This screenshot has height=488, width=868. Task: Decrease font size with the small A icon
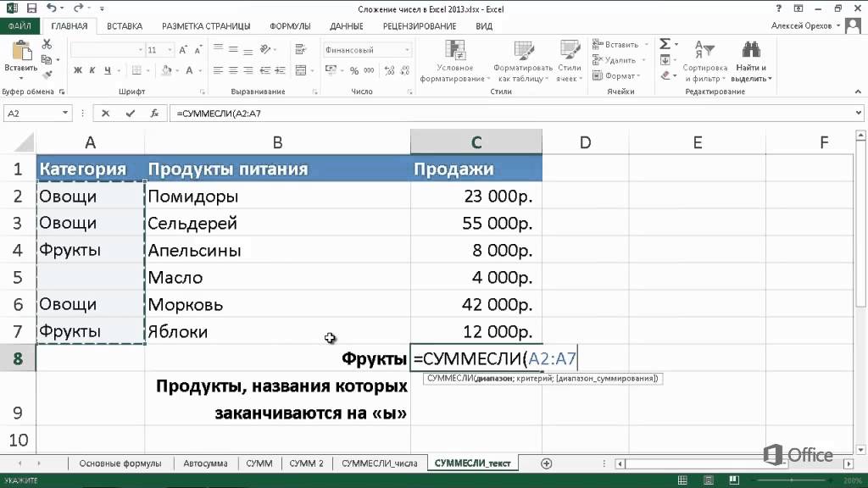(198, 50)
